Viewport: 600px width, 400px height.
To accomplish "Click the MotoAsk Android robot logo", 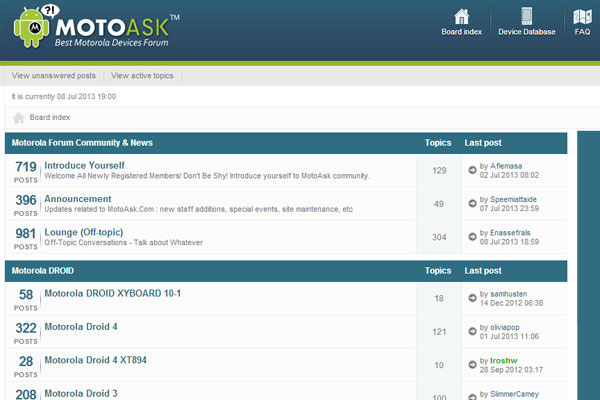I will coord(31,28).
